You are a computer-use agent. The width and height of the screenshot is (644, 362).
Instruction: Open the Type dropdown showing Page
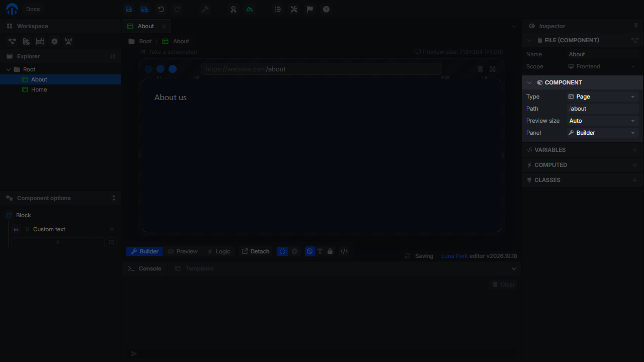(603, 97)
